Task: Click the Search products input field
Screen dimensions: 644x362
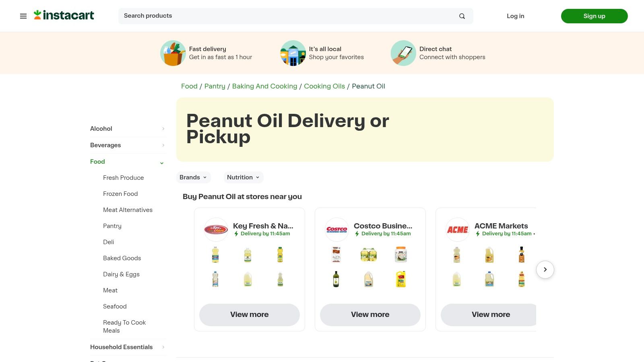Action: click(282, 16)
